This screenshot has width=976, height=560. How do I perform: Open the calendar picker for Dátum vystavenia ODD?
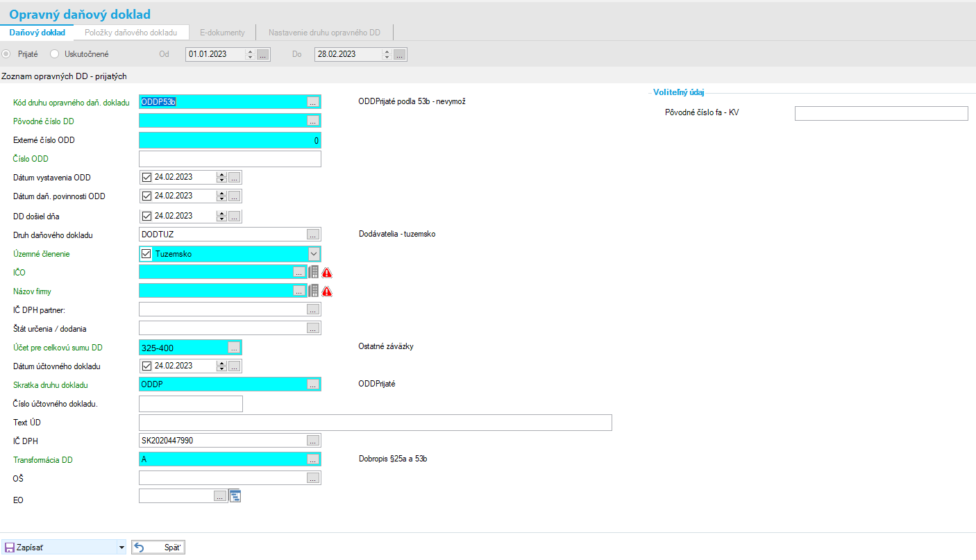tap(235, 178)
